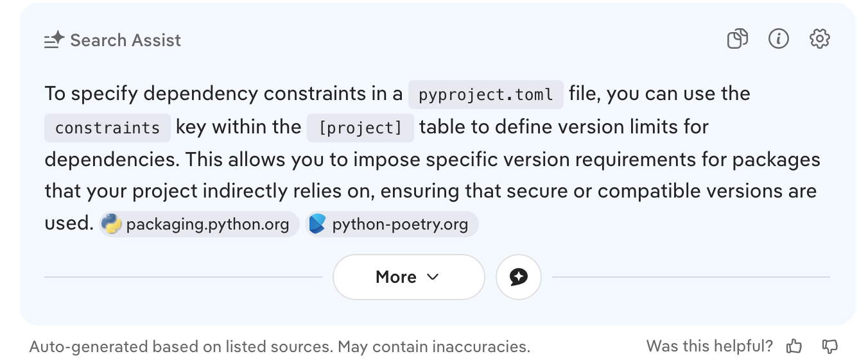
Task: Click the [project] code chip
Action: click(x=360, y=128)
